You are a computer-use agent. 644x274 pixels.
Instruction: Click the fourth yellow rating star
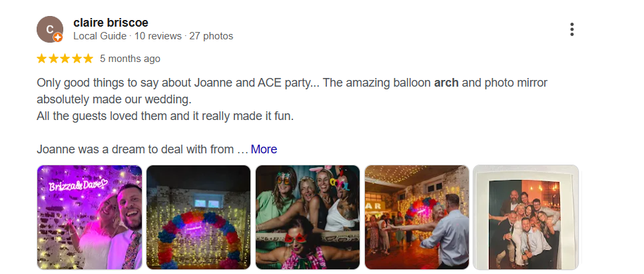(76, 59)
